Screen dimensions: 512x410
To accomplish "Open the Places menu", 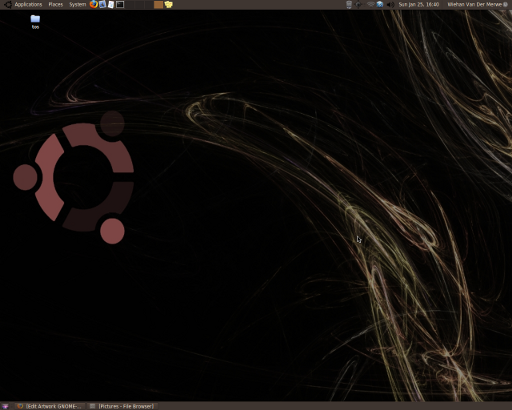I will click(56, 4).
